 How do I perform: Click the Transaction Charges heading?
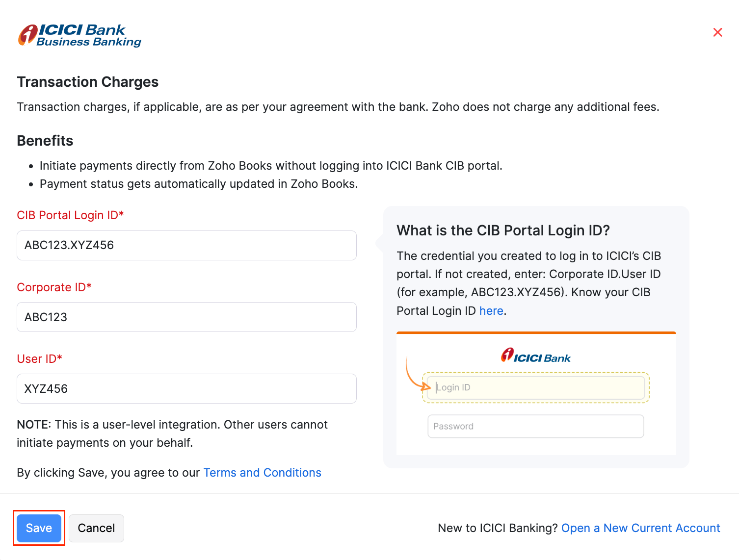[x=88, y=82]
